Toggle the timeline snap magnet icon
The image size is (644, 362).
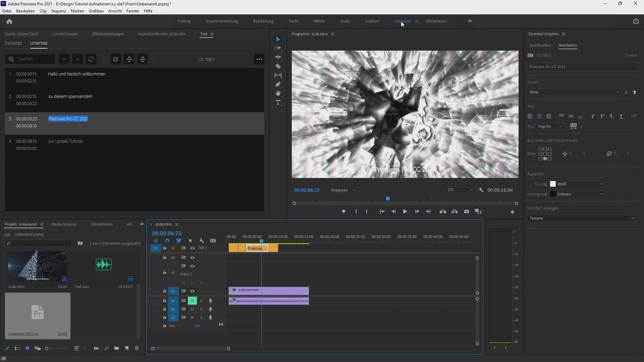(x=167, y=241)
